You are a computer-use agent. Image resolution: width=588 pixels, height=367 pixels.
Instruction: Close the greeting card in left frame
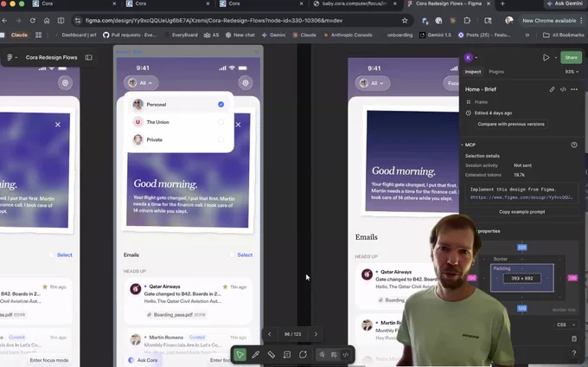pos(58,125)
